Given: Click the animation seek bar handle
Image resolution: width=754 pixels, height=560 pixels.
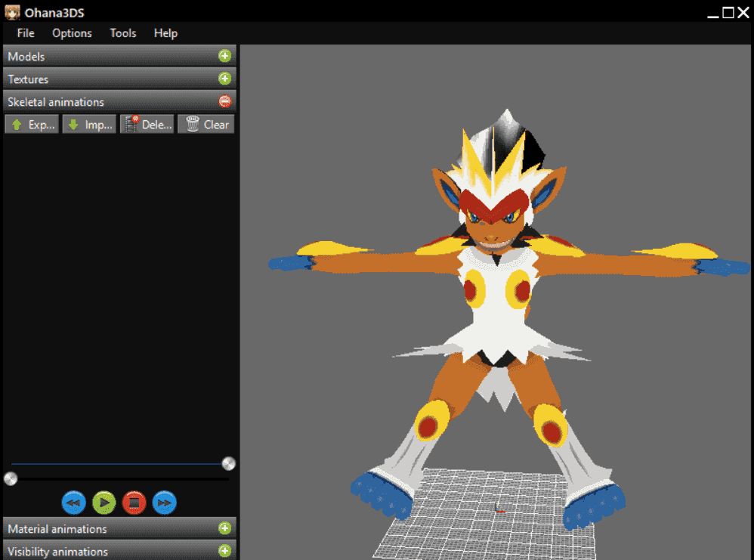Looking at the screenshot, I should coord(11,478).
